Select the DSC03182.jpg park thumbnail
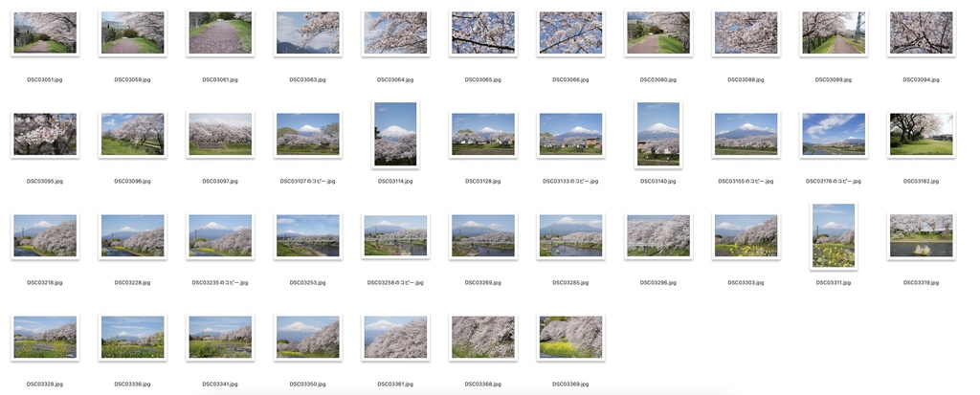 (x=922, y=134)
